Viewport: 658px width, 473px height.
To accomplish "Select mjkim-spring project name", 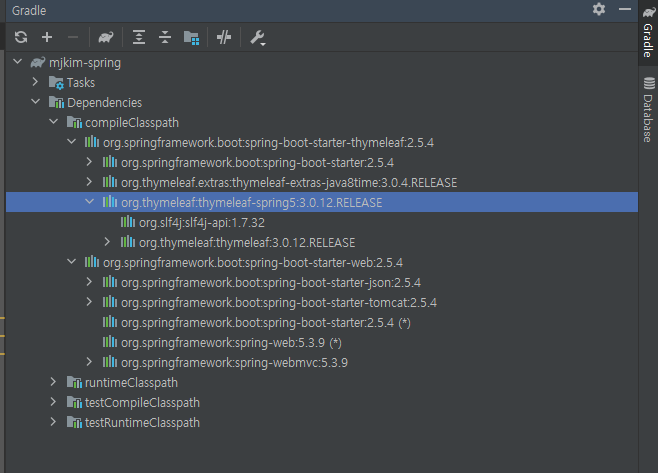I will point(85,63).
